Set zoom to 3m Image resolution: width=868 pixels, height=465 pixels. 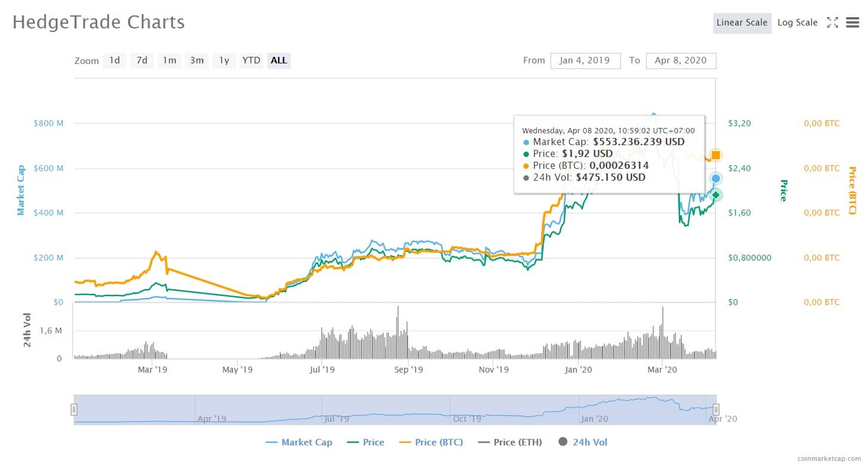click(x=197, y=60)
